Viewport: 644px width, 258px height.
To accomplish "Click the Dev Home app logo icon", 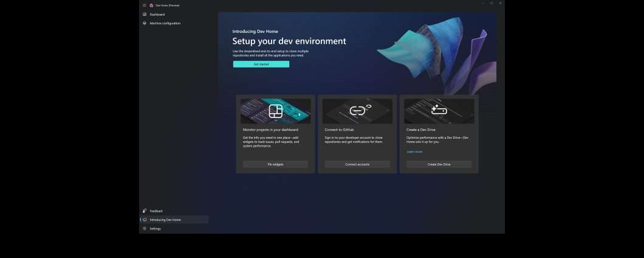I will point(151,5).
